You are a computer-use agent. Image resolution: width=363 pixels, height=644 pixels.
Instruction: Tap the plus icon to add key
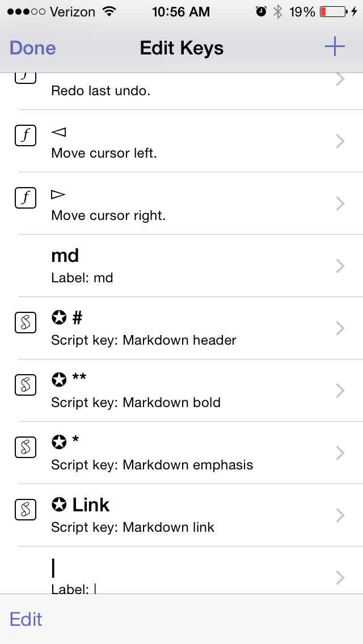(335, 47)
